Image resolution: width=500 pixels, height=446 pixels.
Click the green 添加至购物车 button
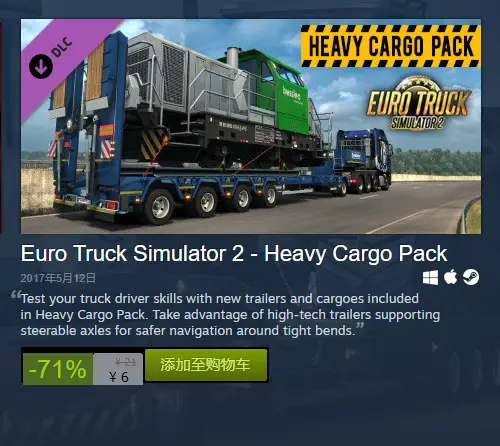206,365
